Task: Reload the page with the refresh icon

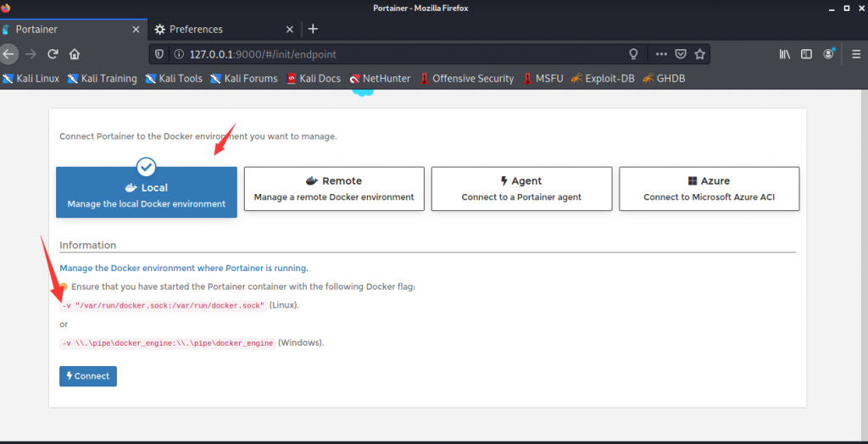Action: (x=53, y=54)
